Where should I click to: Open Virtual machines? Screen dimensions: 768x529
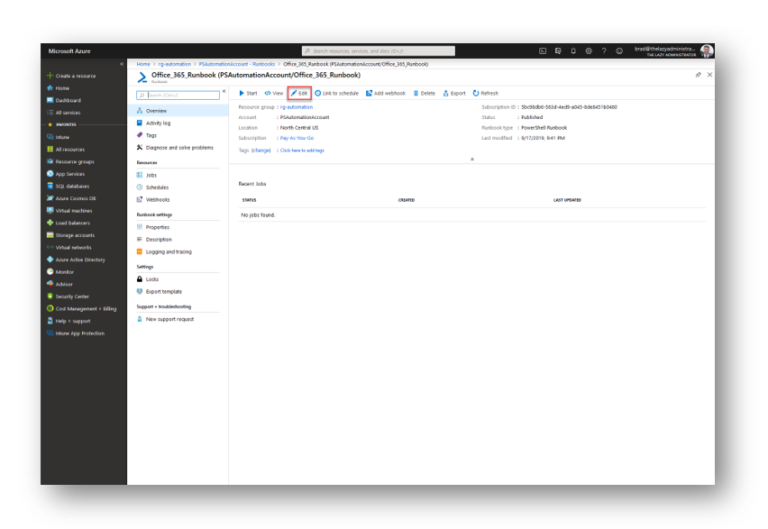[x=70, y=211]
